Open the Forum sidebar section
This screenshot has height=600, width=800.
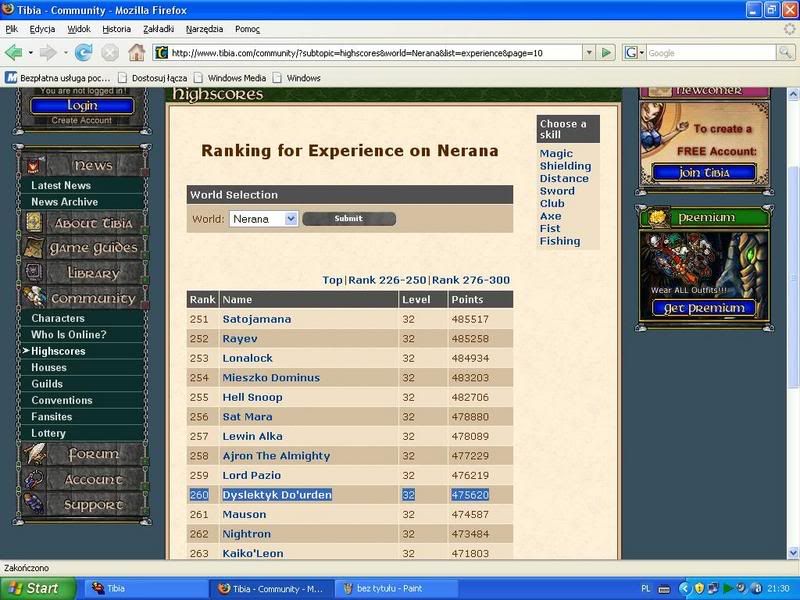point(83,454)
